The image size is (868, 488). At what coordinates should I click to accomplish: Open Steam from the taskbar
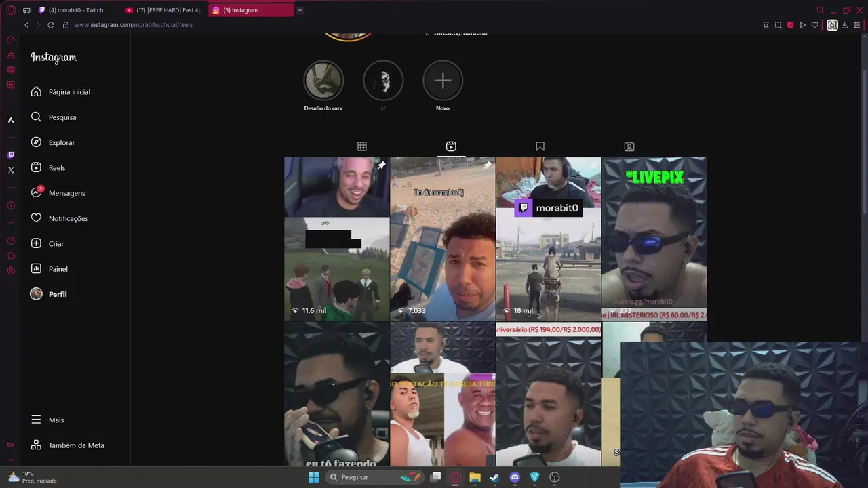[494, 477]
